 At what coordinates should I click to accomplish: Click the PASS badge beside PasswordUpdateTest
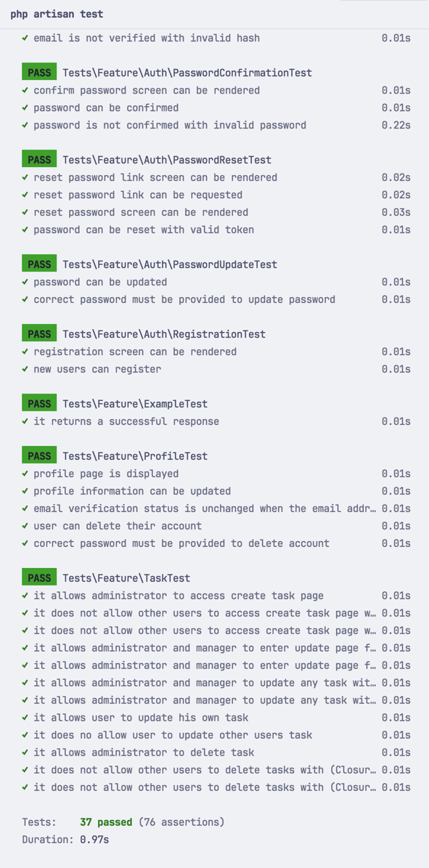coord(39,264)
